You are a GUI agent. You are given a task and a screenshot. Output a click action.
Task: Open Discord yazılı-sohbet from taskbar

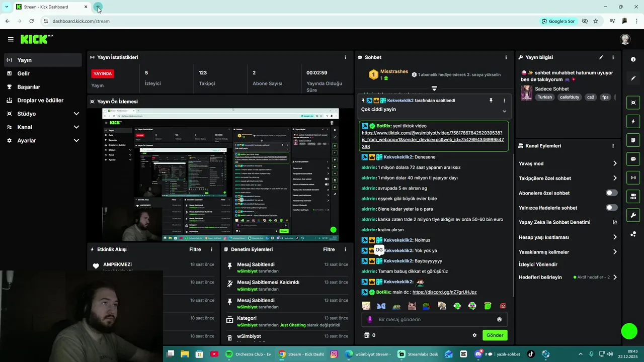pos(497,354)
